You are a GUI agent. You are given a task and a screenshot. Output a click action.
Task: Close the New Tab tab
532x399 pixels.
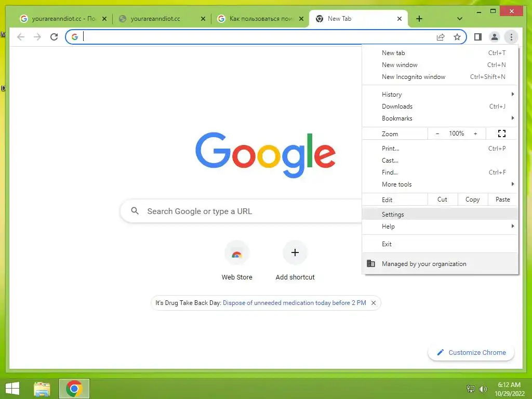pos(400,19)
